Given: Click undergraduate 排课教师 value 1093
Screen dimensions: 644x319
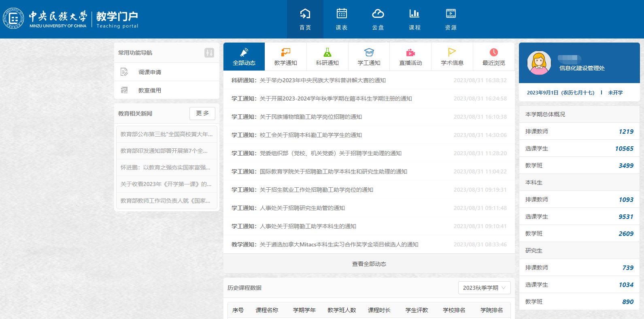Looking at the screenshot, I should [626, 199].
